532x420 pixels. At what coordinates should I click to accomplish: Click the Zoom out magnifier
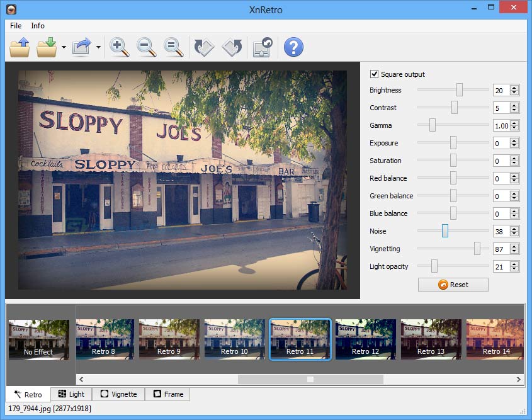146,47
